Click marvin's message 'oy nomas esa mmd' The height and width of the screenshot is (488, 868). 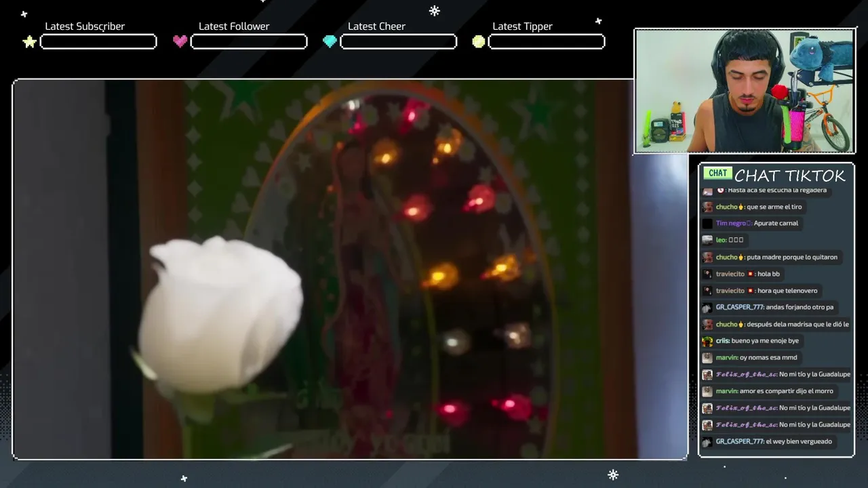click(768, 357)
